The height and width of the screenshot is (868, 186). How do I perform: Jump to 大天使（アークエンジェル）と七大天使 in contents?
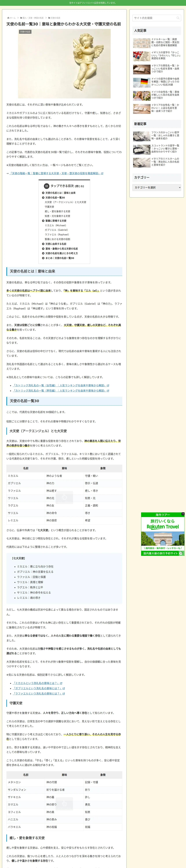(x=65, y=202)
